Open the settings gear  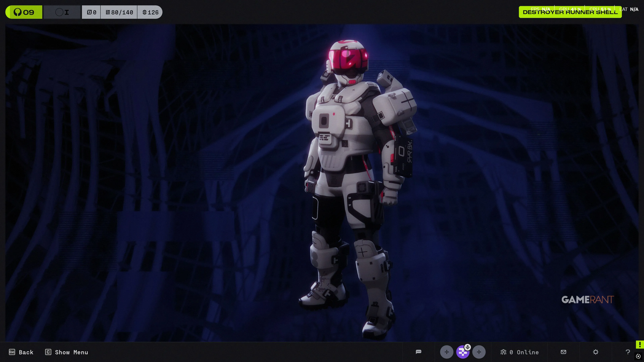tap(596, 352)
